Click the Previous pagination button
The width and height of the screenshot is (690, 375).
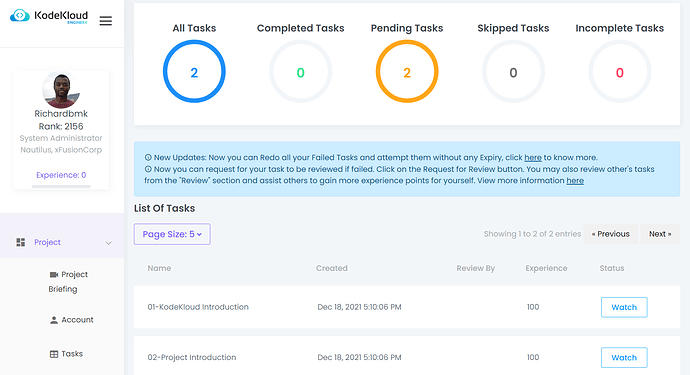click(610, 234)
